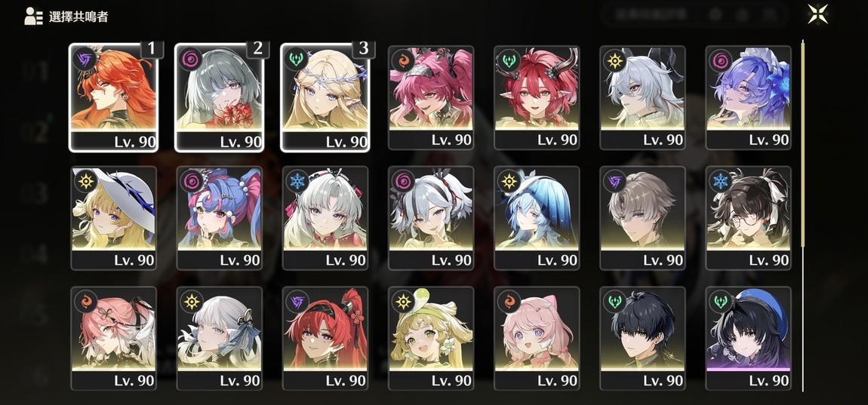This screenshot has height=405, width=868.
Task: Select the blonde character with green headband
Action: click(x=431, y=338)
